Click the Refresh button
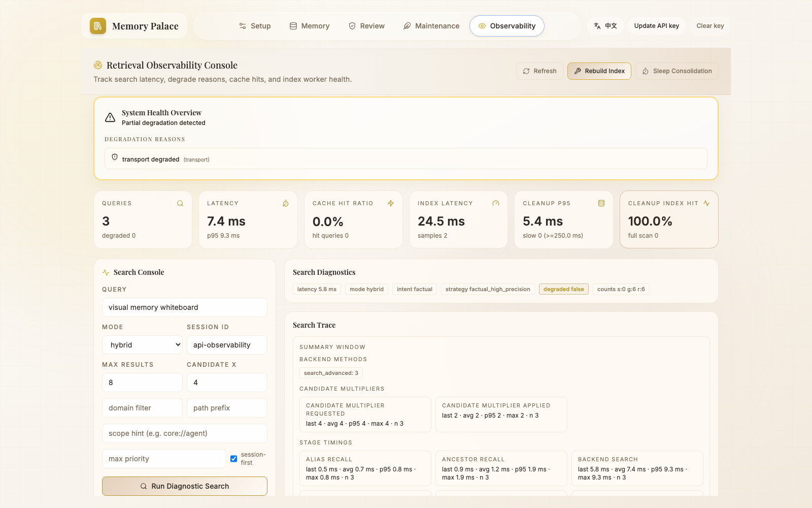The width and height of the screenshot is (812, 508). pos(540,71)
